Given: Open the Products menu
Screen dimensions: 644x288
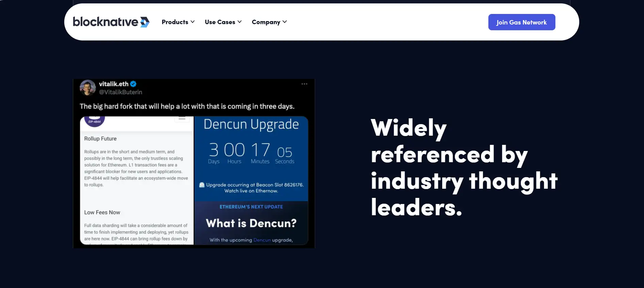Looking at the screenshot, I should pyautogui.click(x=175, y=22).
